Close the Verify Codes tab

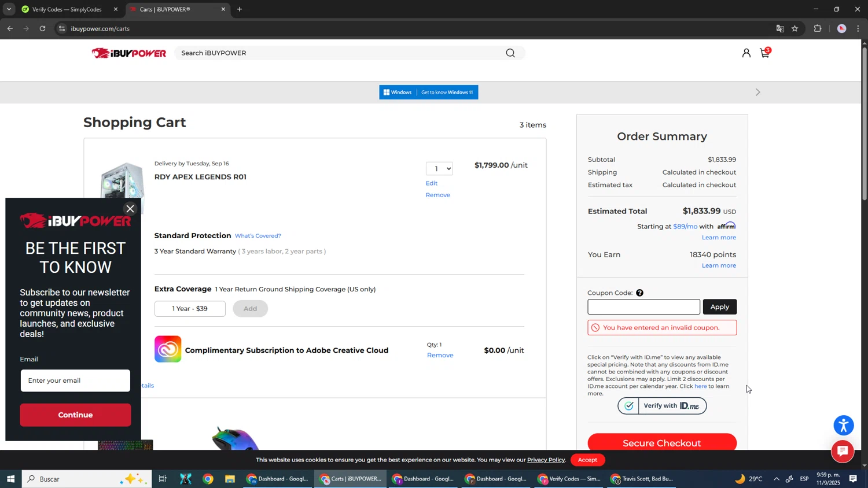pyautogui.click(x=115, y=9)
